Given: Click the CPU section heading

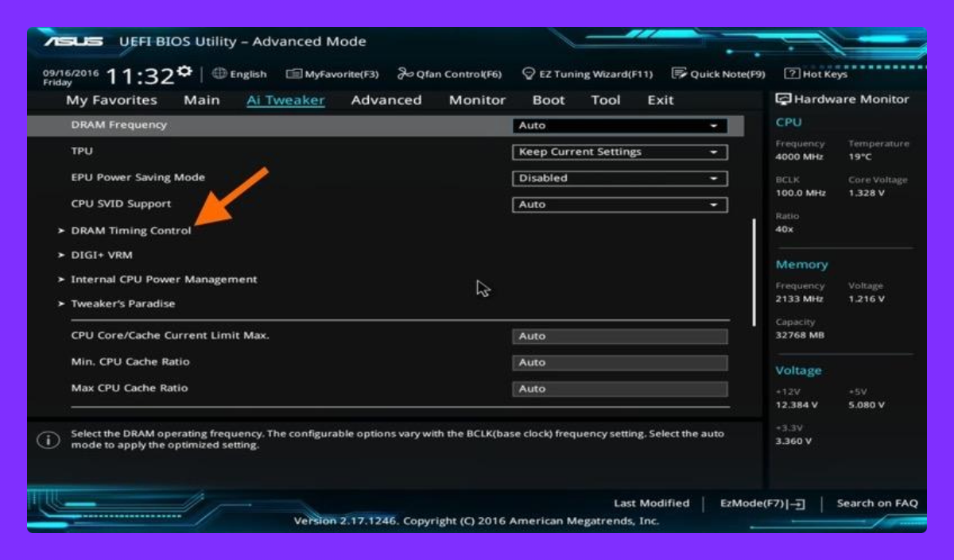Looking at the screenshot, I should coord(789,122).
